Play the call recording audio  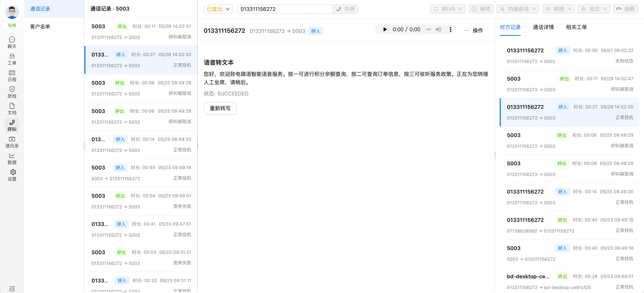(385, 30)
